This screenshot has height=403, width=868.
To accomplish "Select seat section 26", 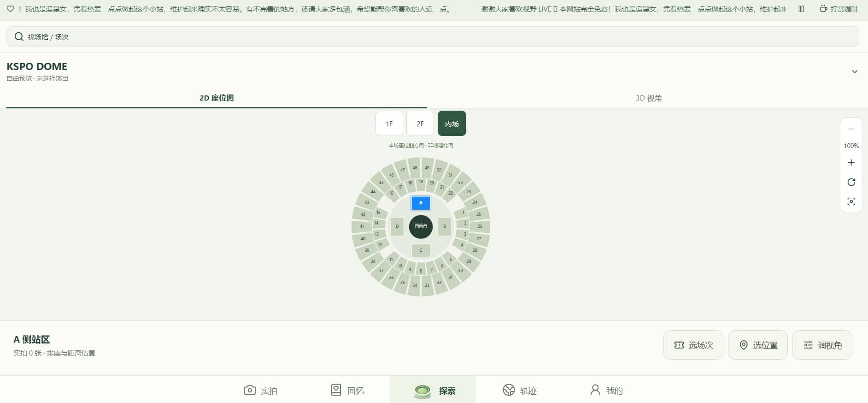I will click(x=480, y=226).
